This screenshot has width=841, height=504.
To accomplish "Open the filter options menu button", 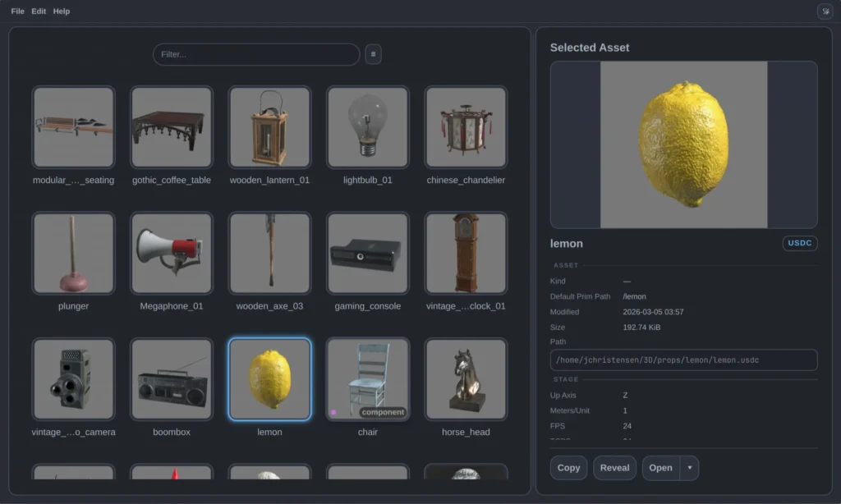I will point(373,54).
